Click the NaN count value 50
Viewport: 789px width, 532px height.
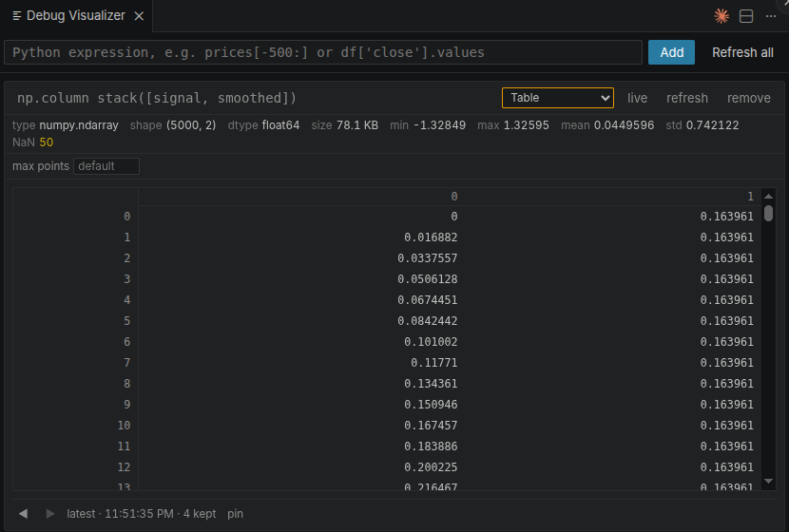(47, 142)
